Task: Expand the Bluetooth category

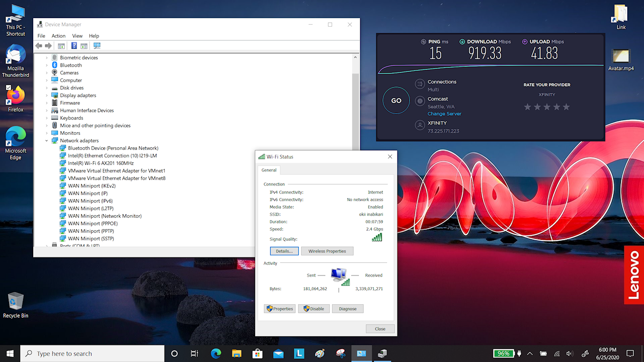Action: pos(47,65)
